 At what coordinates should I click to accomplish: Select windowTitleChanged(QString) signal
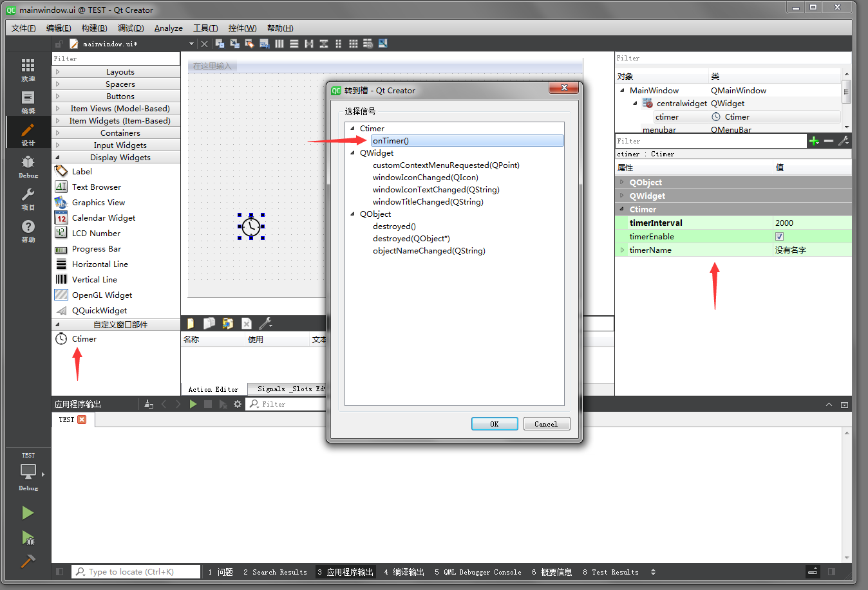[428, 202]
